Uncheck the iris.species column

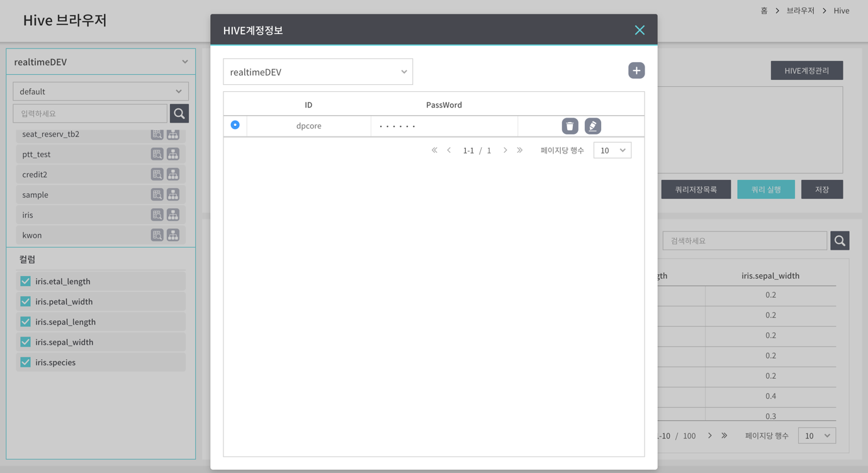[x=25, y=362]
